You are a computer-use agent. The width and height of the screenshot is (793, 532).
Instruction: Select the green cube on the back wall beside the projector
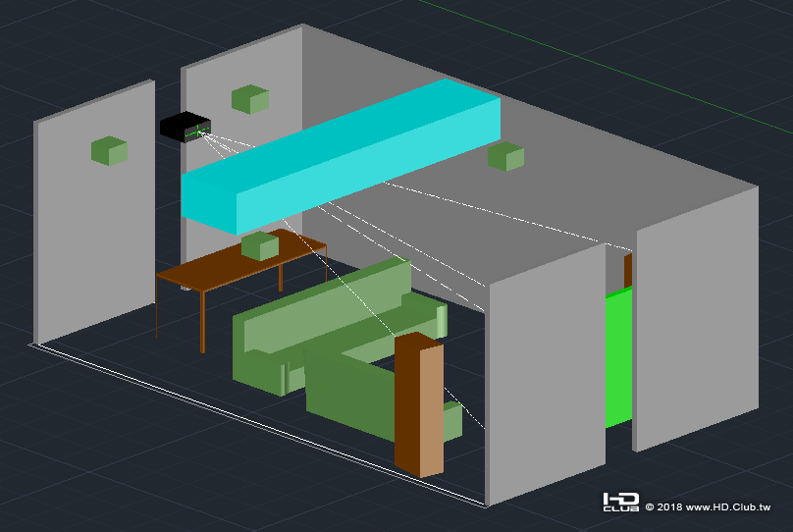pos(250,99)
